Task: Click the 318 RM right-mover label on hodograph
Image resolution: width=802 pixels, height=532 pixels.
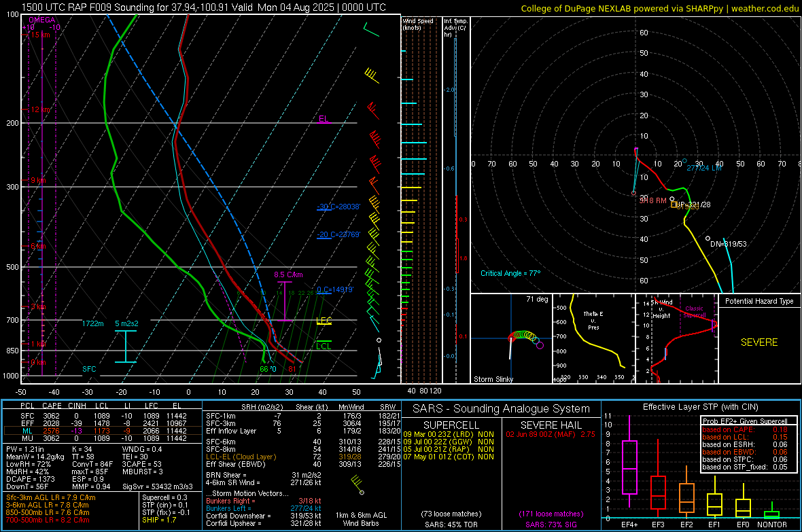Action: click(652, 200)
